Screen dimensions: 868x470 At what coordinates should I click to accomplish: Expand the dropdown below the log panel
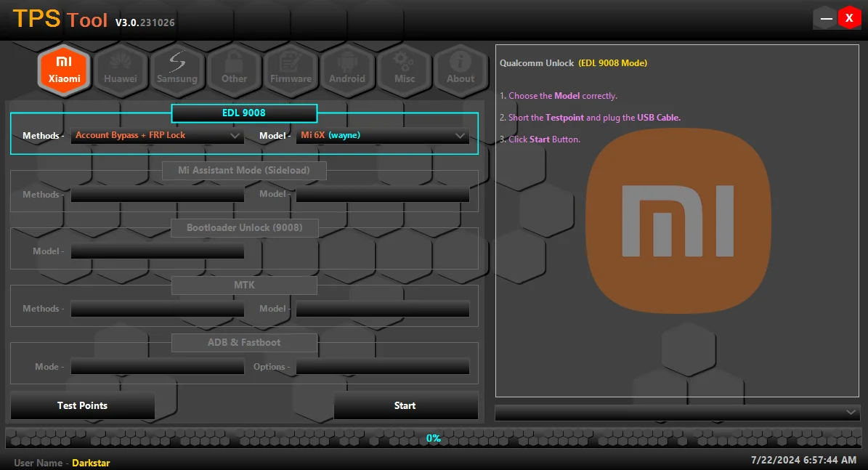676,413
